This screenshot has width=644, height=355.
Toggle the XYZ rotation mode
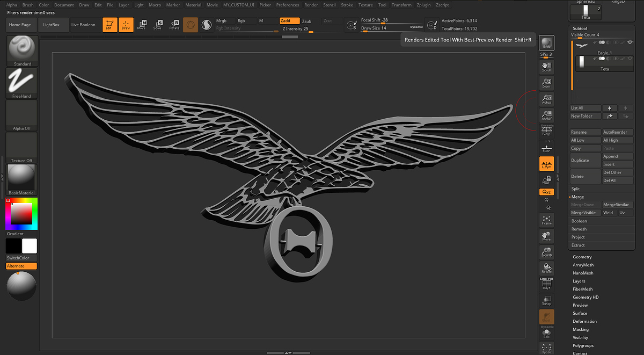546,192
